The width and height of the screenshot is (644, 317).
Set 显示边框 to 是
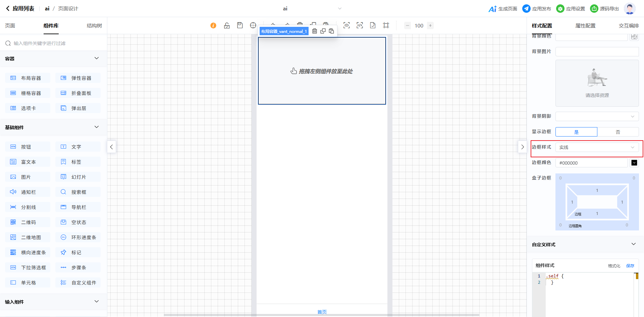(x=576, y=132)
